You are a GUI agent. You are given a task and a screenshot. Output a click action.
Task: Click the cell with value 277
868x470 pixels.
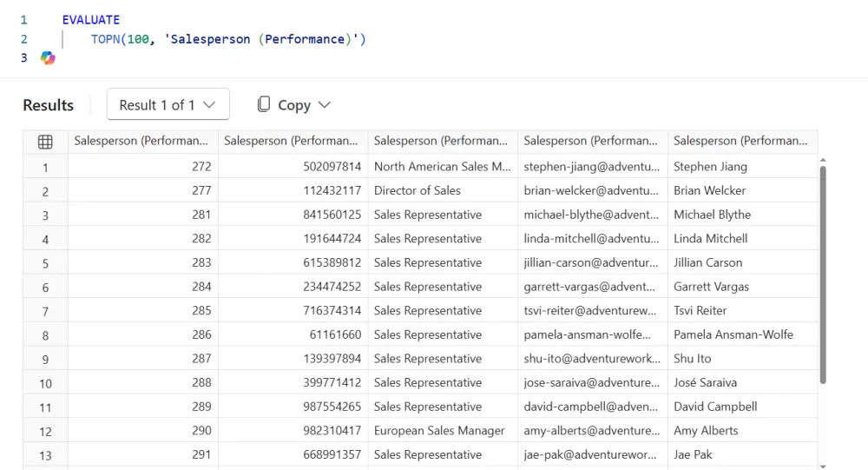click(143, 190)
